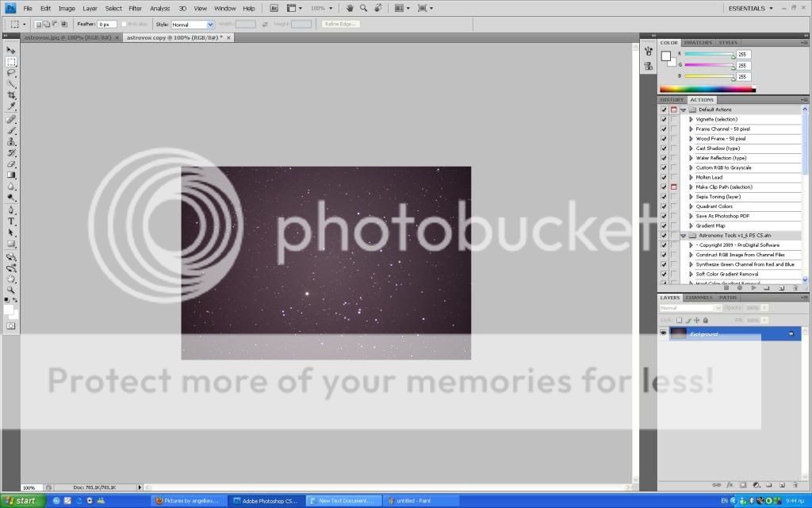Select the Lasso tool
Screen dimensions: 812x508
[11, 72]
